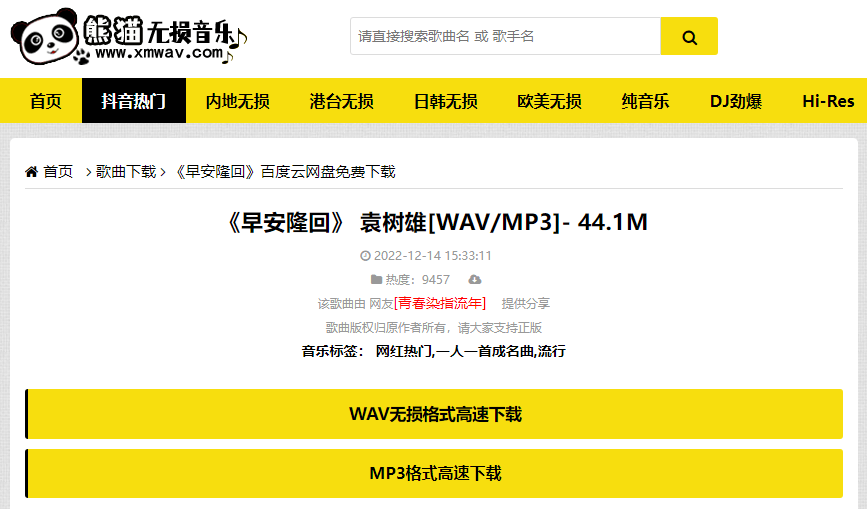Screen dimensions: 867x509
Task: Click the home icon in the breadcrumb
Action: pyautogui.click(x=32, y=172)
